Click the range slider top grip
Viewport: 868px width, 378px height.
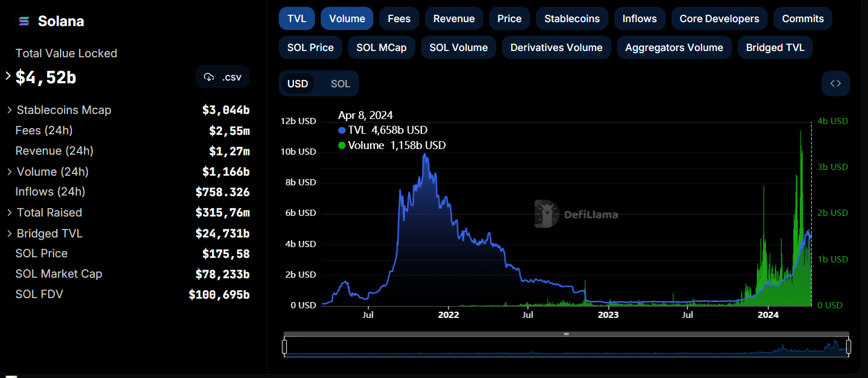(566, 334)
